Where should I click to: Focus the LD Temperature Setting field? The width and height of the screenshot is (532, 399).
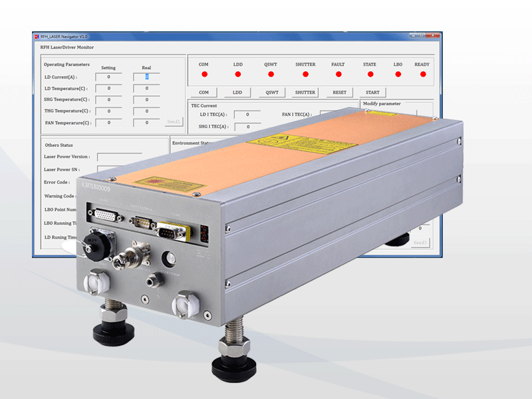point(108,88)
